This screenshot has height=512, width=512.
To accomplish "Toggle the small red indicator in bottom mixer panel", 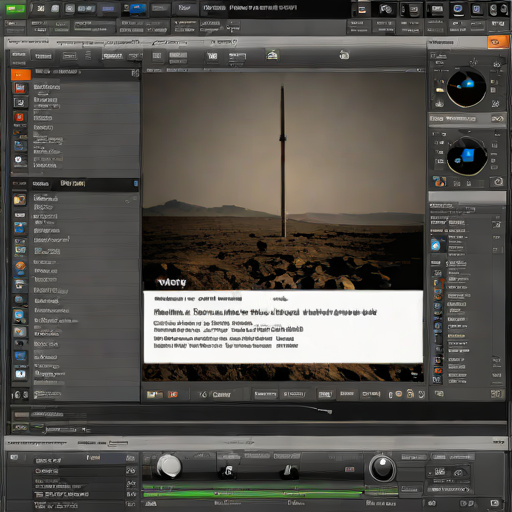I will point(349,469).
